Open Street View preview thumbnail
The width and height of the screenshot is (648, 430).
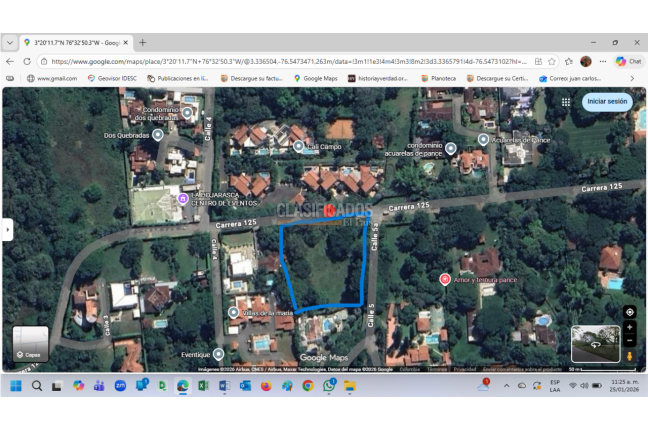596,344
